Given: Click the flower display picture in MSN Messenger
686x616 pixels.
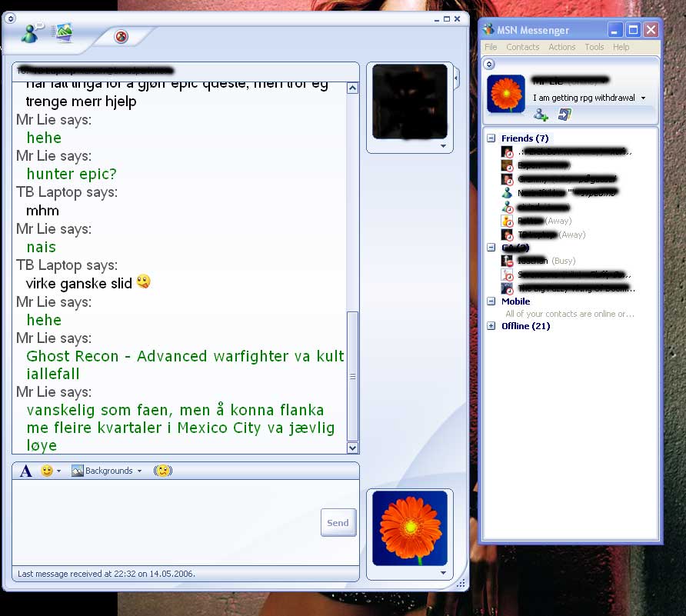Looking at the screenshot, I should click(506, 94).
